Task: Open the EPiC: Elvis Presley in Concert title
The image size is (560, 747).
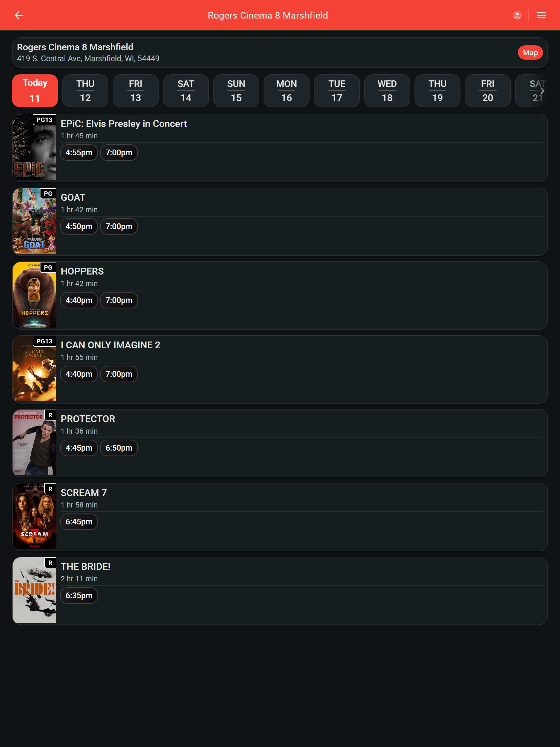Action: click(x=124, y=124)
